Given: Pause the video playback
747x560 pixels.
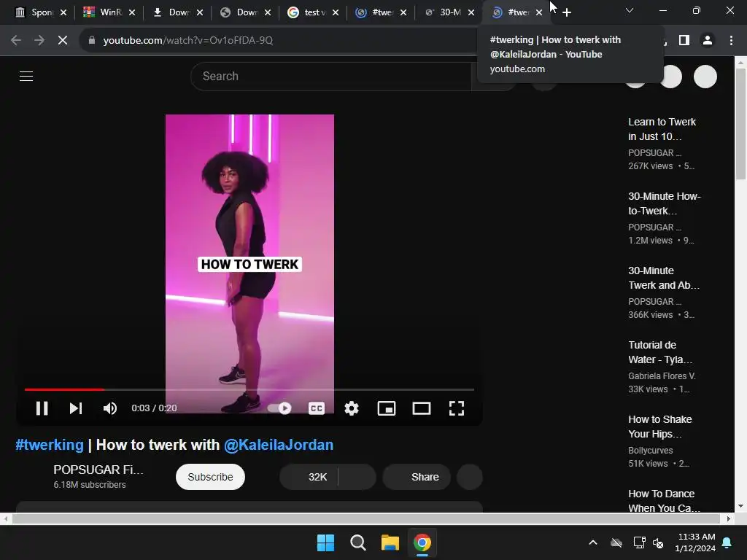Looking at the screenshot, I should click(x=42, y=408).
